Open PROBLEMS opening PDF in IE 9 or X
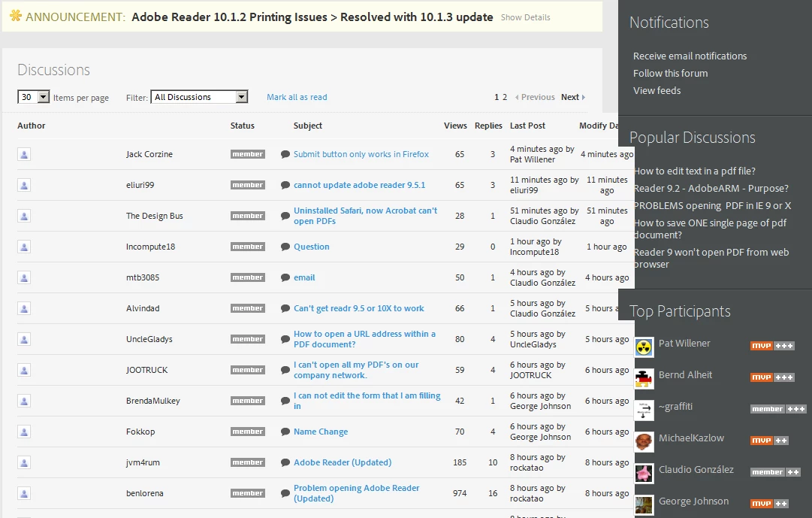This screenshot has height=518, width=812. click(x=713, y=206)
